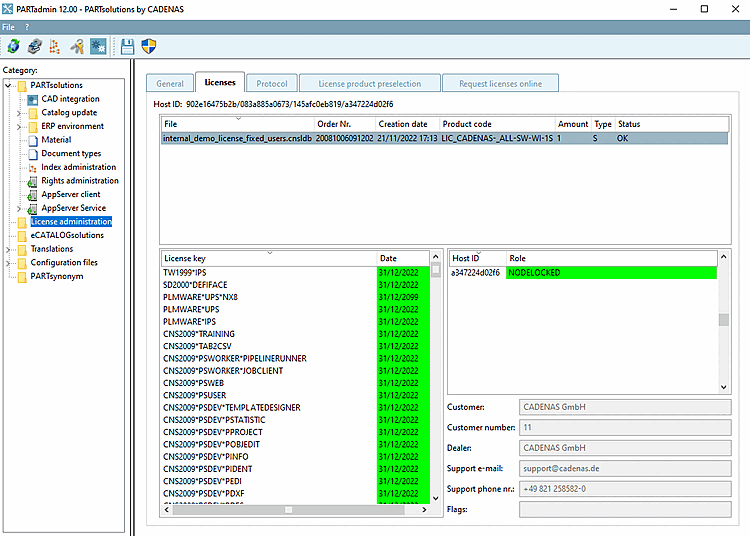Expand the Catalog update tree node
The image size is (750, 536).
pos(19,113)
